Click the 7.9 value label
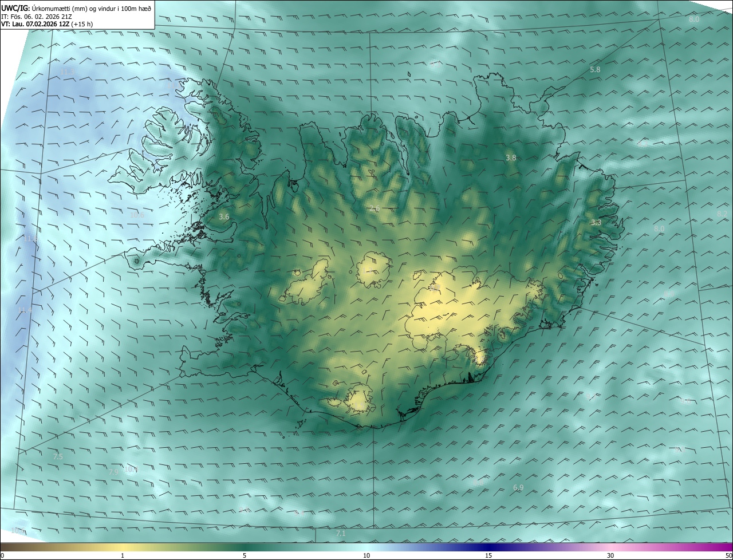 [x=114, y=472]
